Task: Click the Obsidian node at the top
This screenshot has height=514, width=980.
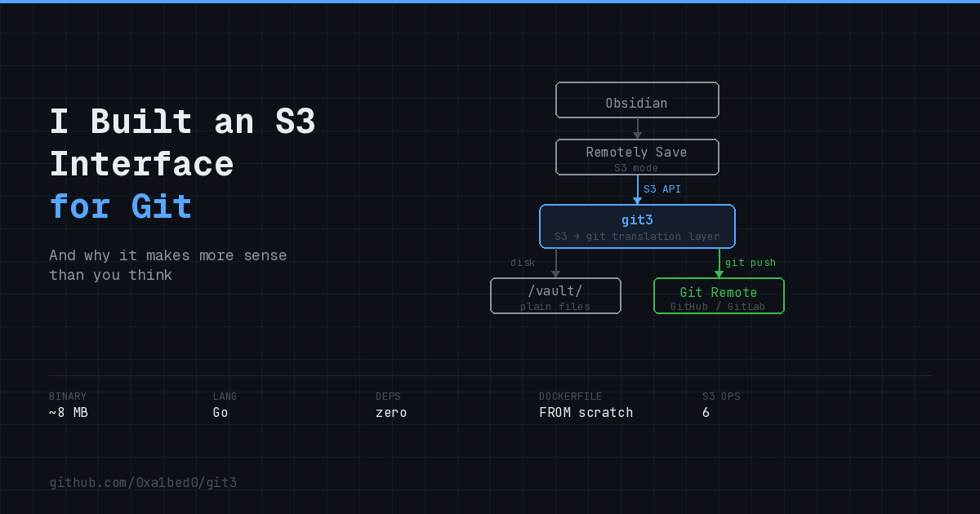Action: [x=637, y=100]
